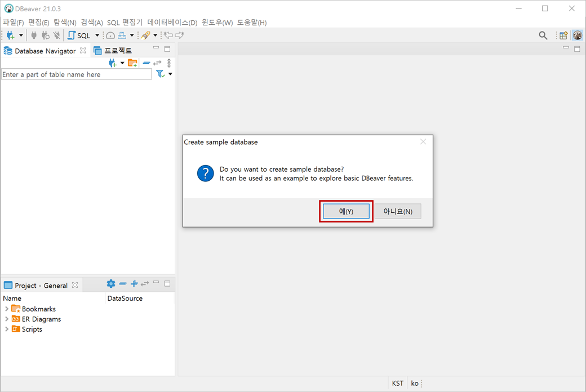The height and width of the screenshot is (392, 586).
Task: Open the transaction mode dropdown arrow
Action: [132, 35]
